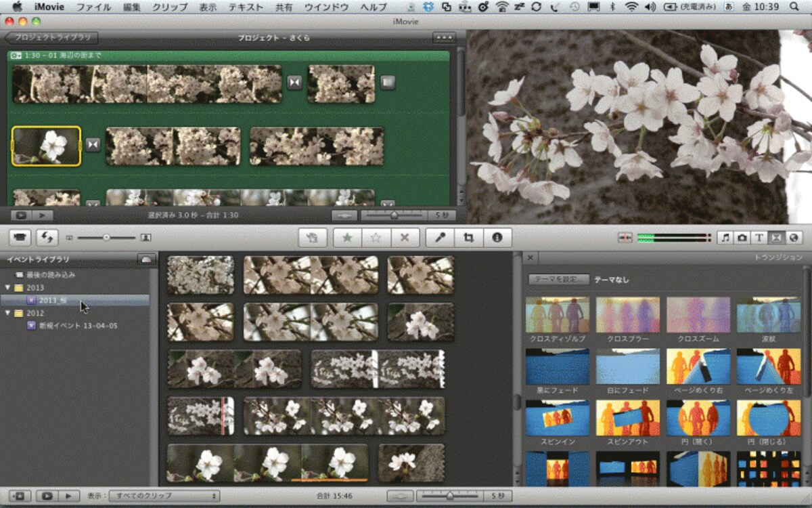Open the inspector info button
Screen dimensions: 812x508
click(x=497, y=238)
